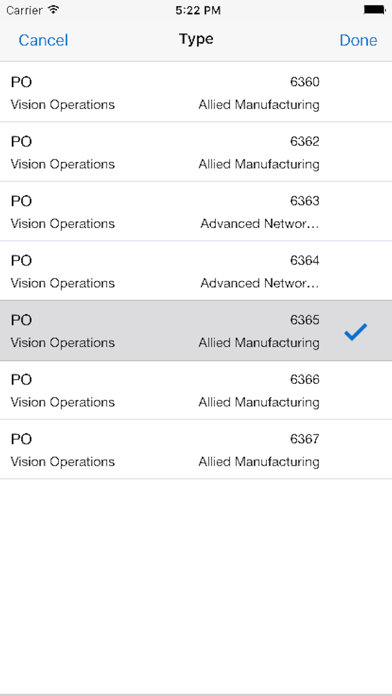Choose PO 6363 Advanced Network row
Image resolution: width=392 pixels, height=696 pixels.
click(x=196, y=211)
